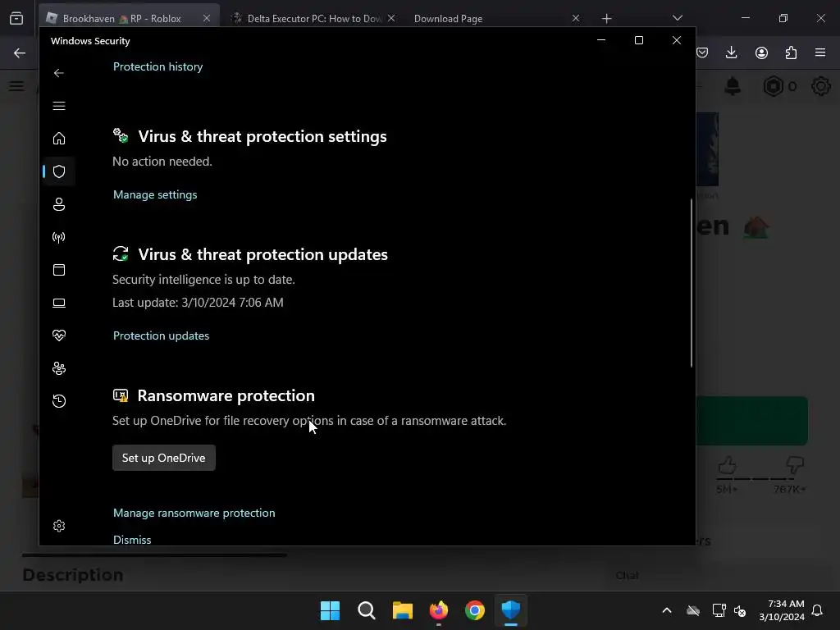The width and height of the screenshot is (840, 630).
Task: Open Account protection in sidebar
Action: (59, 204)
